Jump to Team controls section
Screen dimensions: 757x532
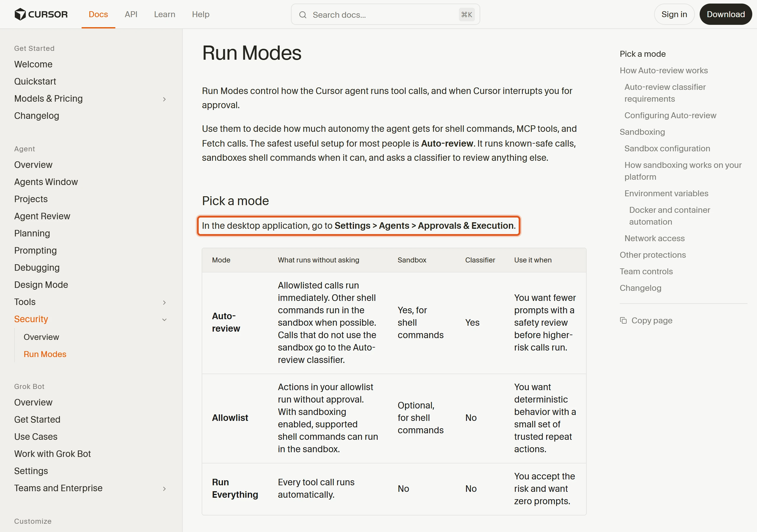[x=646, y=271]
